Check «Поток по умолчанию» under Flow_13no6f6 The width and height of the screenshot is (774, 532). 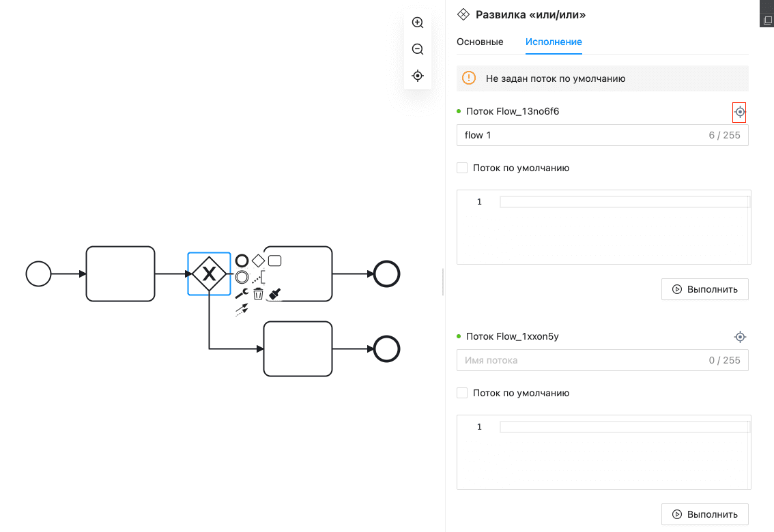pyautogui.click(x=462, y=168)
